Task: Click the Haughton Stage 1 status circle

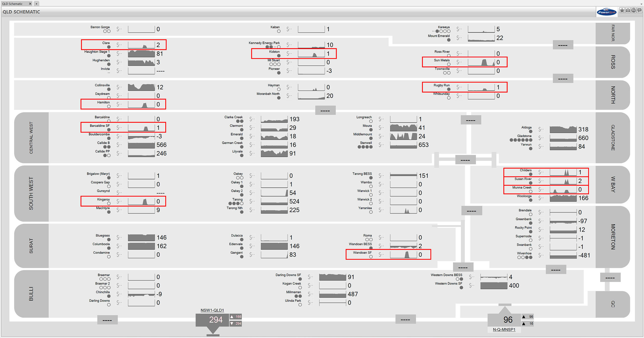Action: tap(109, 56)
